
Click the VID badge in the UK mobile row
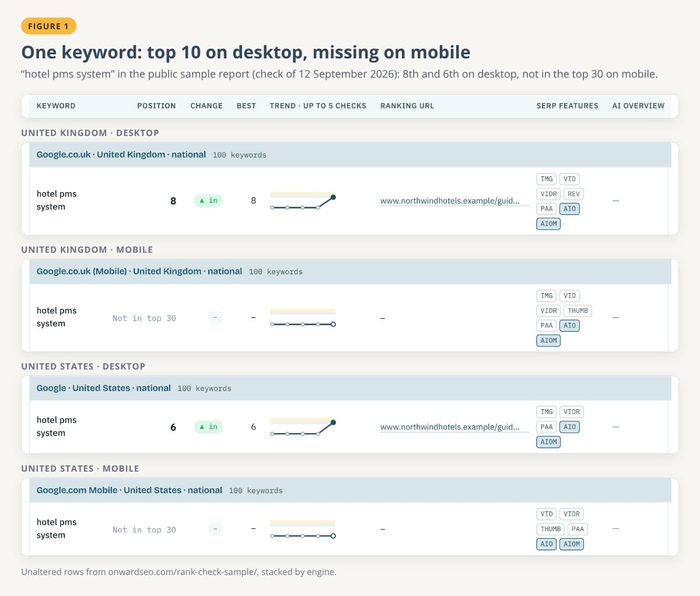pos(570,296)
